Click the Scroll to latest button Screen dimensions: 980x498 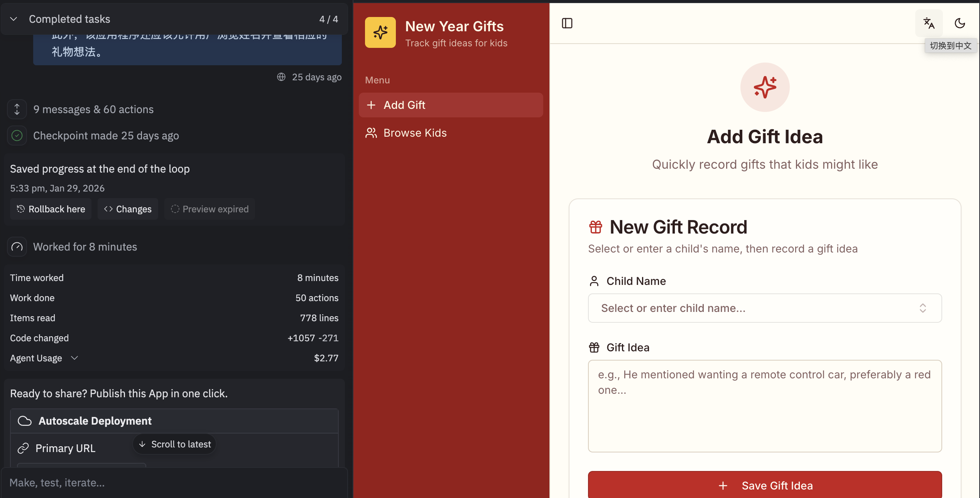point(174,444)
